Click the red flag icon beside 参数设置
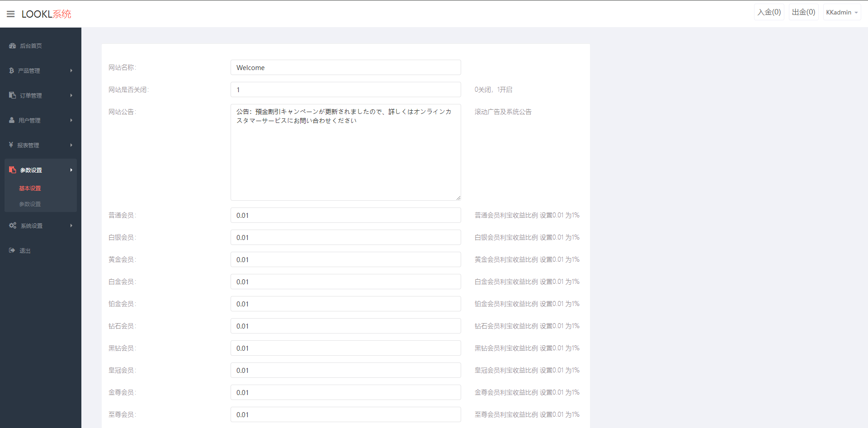868x428 pixels. click(12, 169)
